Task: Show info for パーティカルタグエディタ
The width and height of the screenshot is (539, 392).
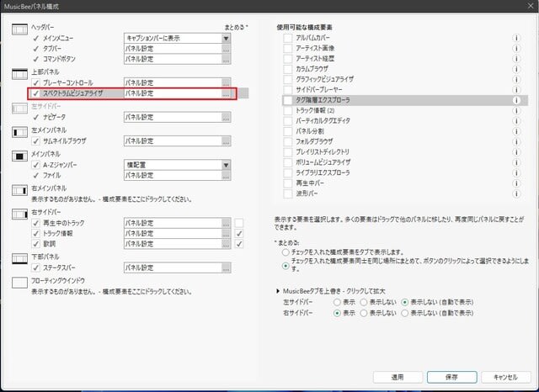Action: click(516, 121)
